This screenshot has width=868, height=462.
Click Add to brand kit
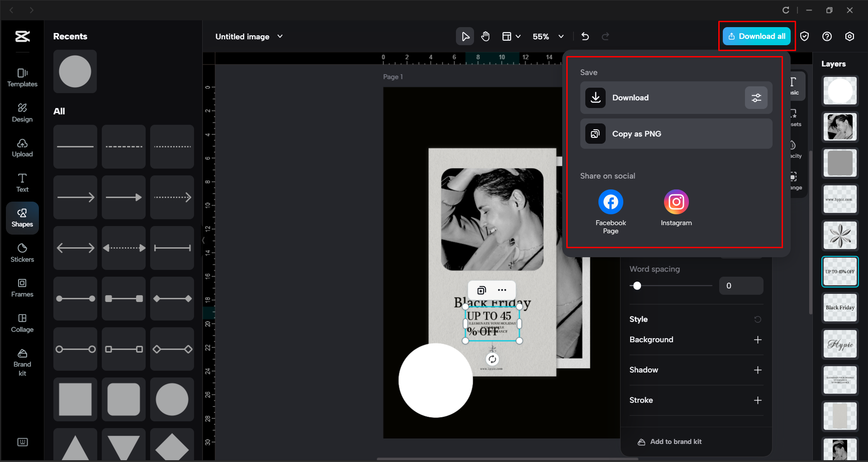(x=675, y=442)
